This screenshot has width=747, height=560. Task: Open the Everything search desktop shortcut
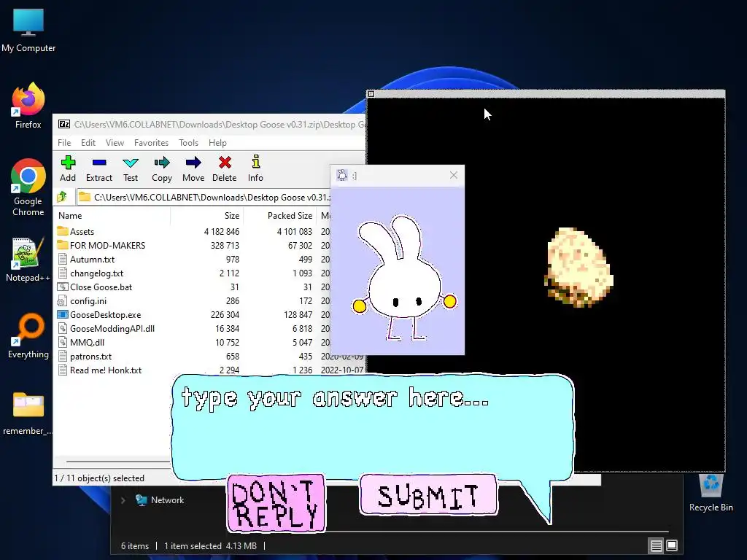tap(28, 335)
